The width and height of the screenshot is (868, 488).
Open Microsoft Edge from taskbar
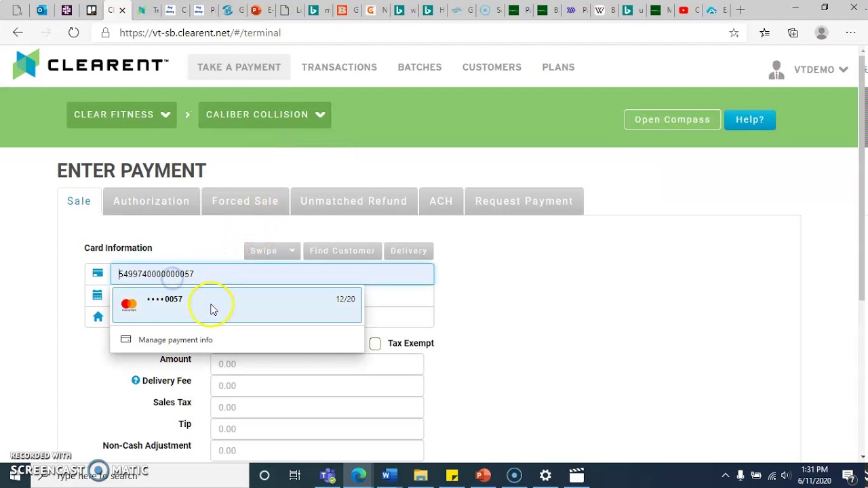[359, 475]
